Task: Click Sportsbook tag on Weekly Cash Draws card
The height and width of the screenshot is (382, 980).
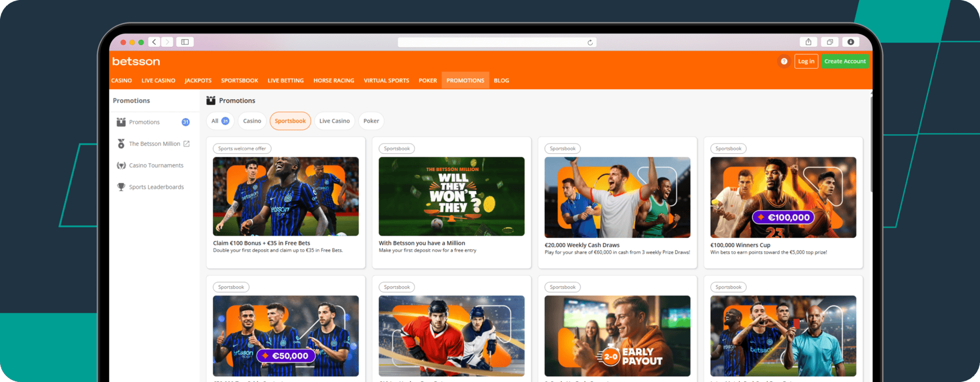Action: tap(563, 149)
